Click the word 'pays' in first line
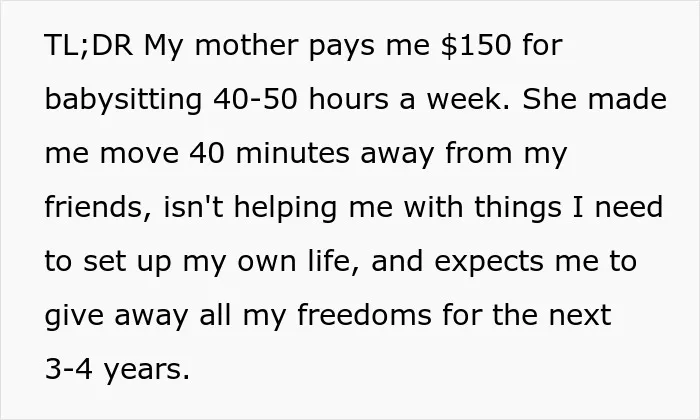The height and width of the screenshot is (420, 700). coord(342,48)
